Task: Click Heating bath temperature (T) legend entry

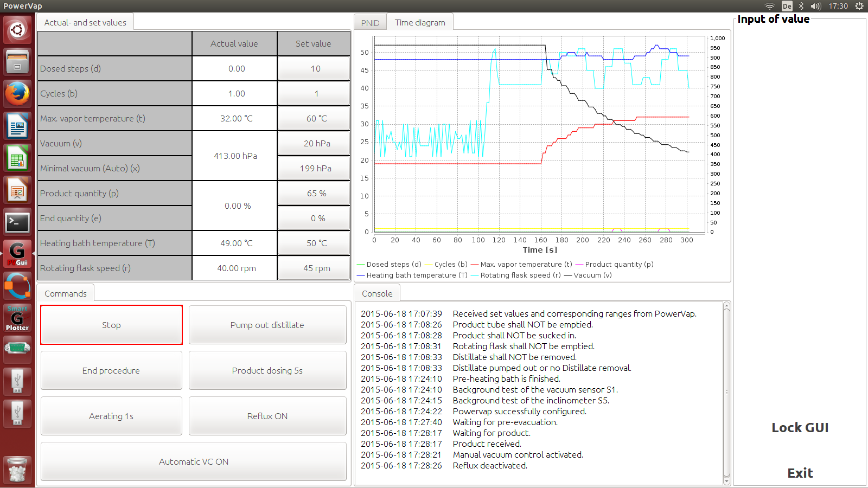Action: 412,275
